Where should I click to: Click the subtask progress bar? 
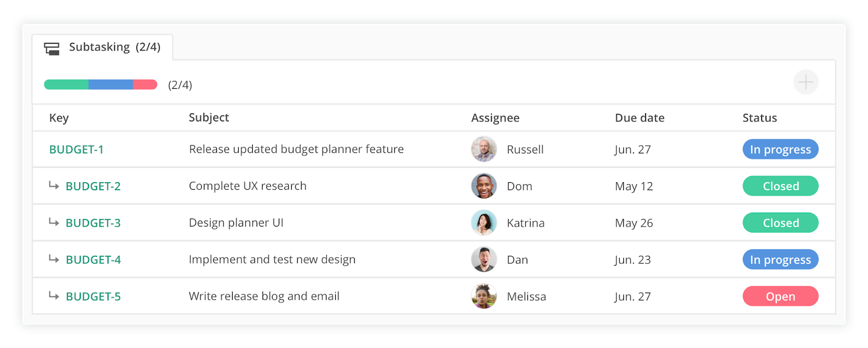point(100,85)
